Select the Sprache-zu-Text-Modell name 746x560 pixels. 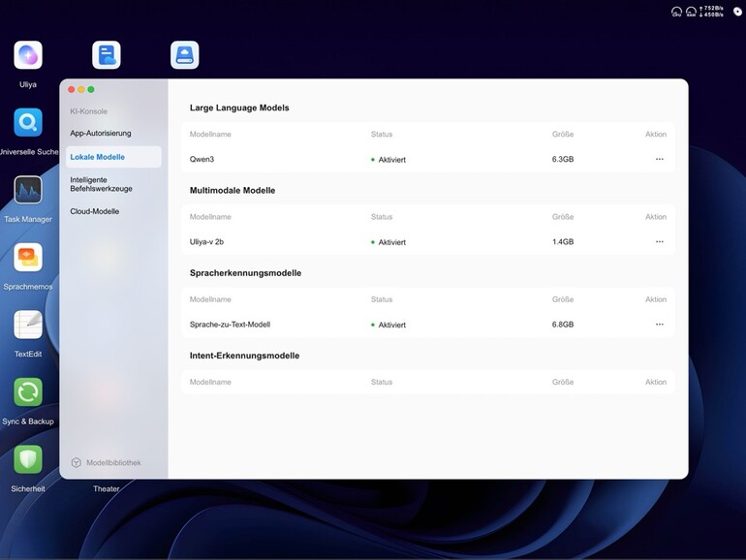tap(230, 325)
